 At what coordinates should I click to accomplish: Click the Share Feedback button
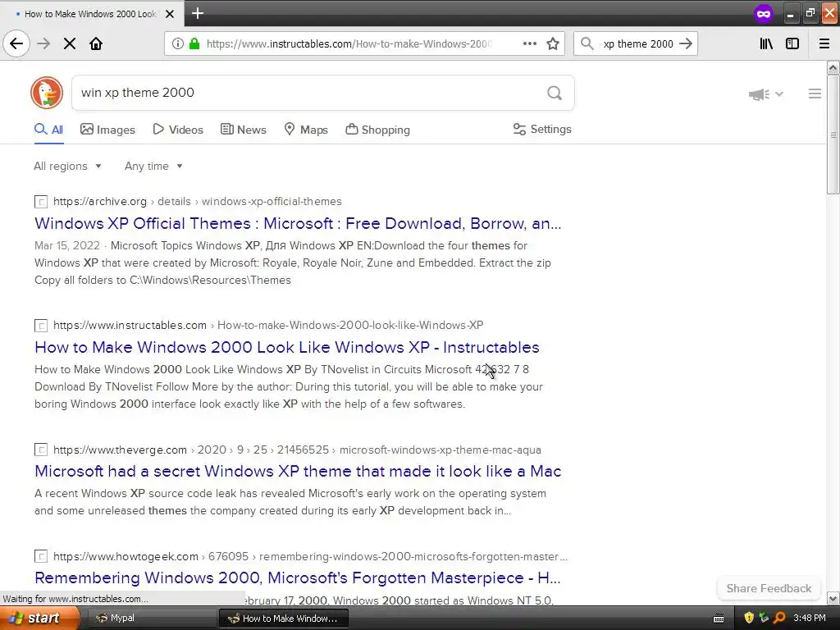769,588
